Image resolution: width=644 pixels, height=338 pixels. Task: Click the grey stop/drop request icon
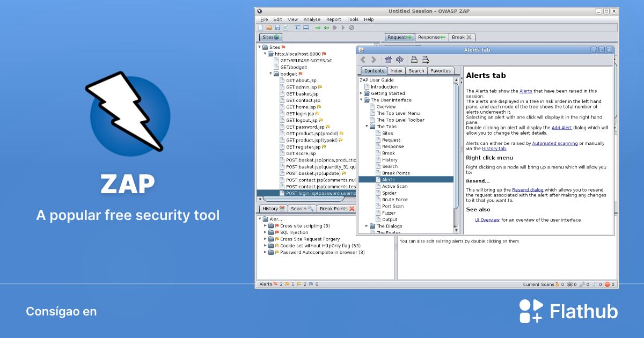click(352, 27)
